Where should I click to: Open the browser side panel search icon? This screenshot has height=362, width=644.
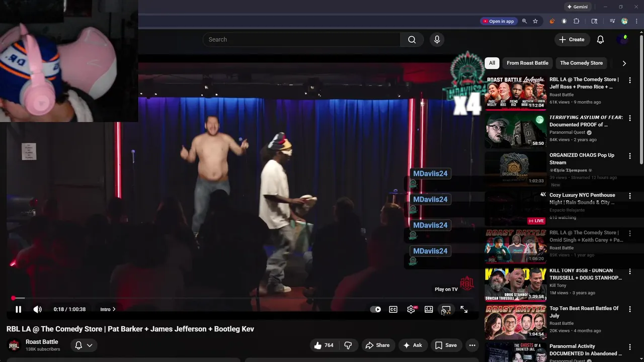(x=594, y=21)
